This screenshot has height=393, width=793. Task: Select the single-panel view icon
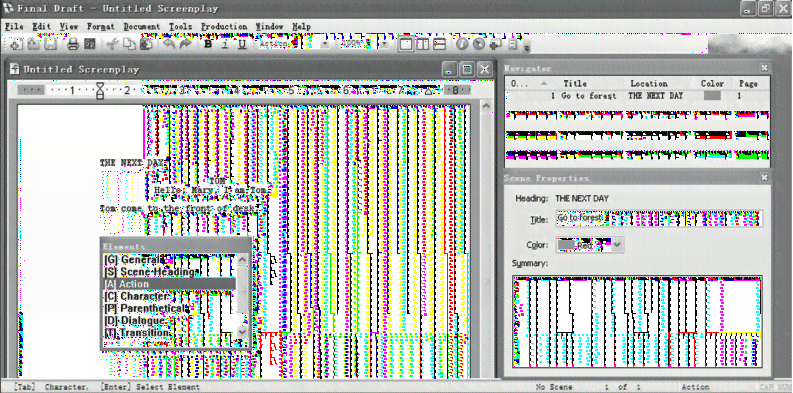[406, 45]
